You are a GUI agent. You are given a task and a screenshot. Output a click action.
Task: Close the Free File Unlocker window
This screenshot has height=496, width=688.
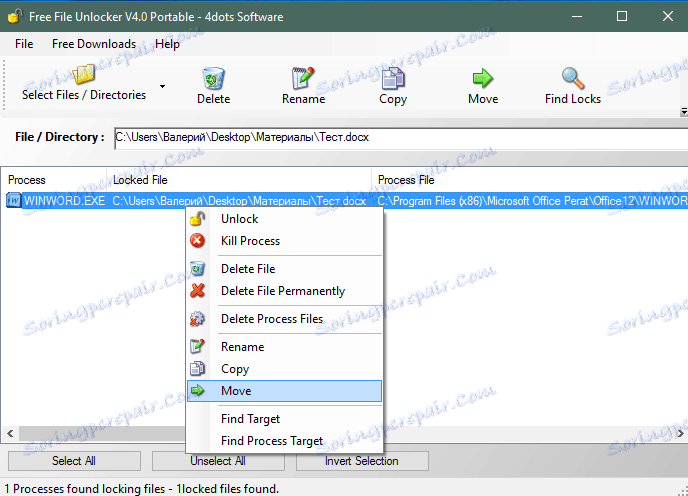tap(667, 16)
